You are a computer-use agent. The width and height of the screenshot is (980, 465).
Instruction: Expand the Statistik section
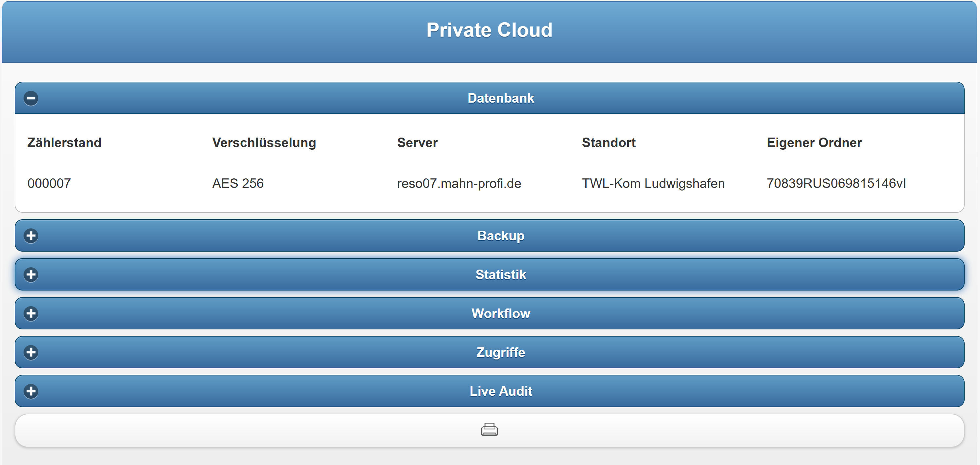point(501,274)
